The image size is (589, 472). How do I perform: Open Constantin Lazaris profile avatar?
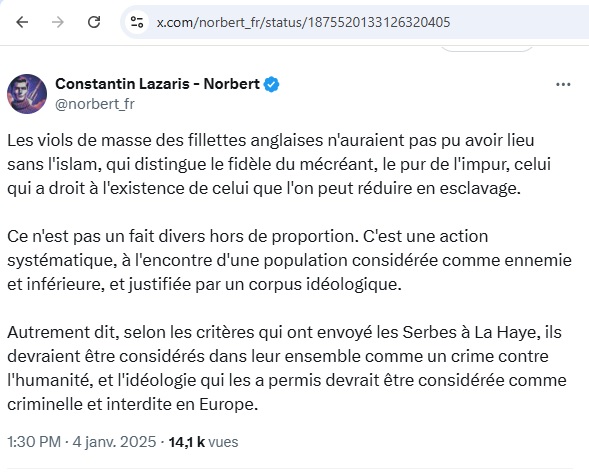tap(27, 94)
